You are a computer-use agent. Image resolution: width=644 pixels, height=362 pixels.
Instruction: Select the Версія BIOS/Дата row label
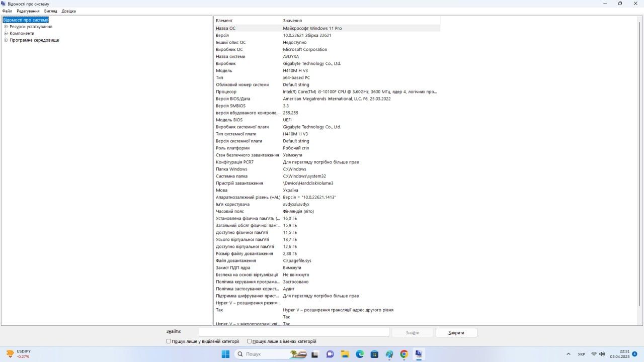click(x=233, y=99)
